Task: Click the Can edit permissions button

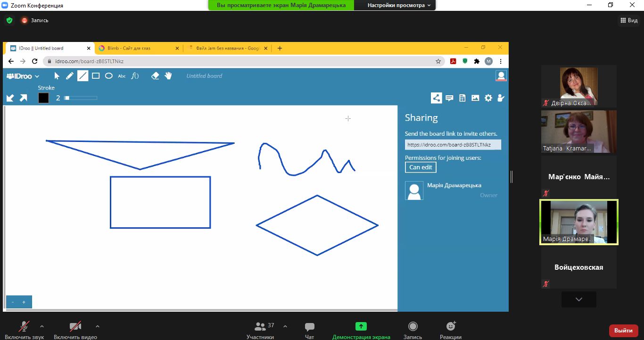Action: click(421, 167)
